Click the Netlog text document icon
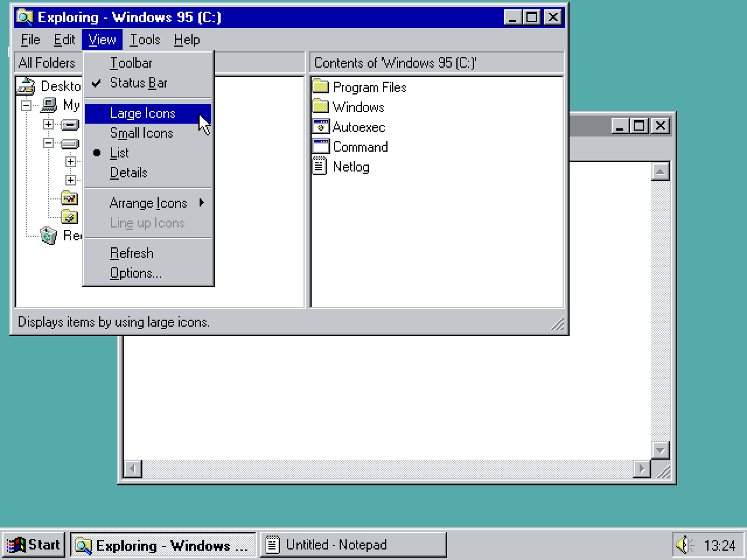The width and height of the screenshot is (747, 560). pos(320,166)
